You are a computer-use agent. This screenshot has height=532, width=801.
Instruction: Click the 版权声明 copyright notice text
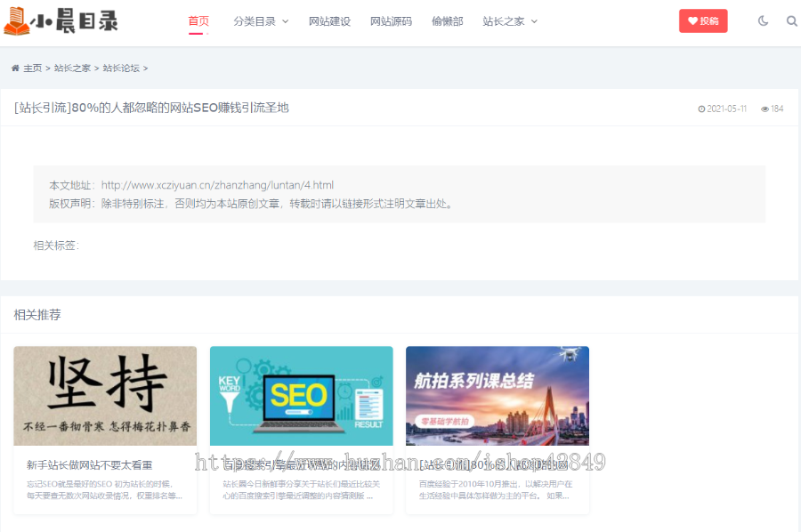(250, 204)
